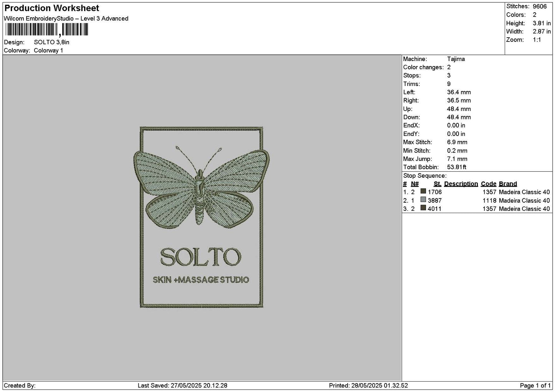Click the Total Bobbin value '53.81ft'
Viewport: 555px width, 392px height.
(x=457, y=167)
